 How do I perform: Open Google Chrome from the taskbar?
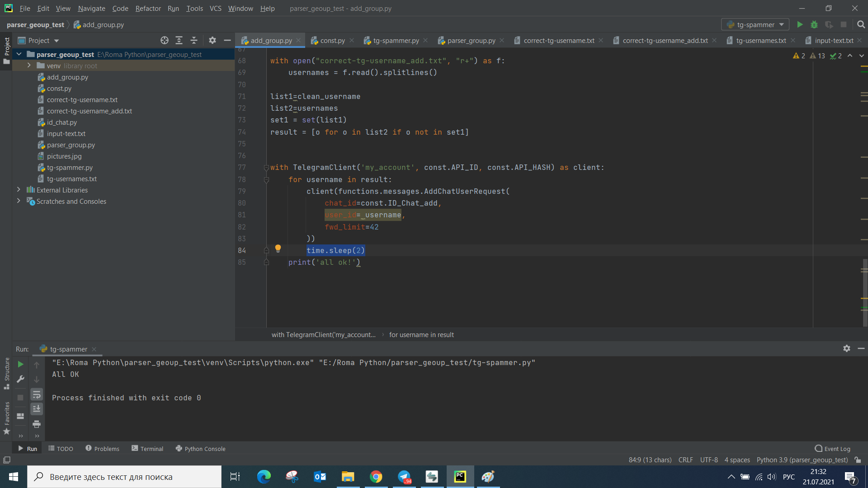(x=376, y=477)
